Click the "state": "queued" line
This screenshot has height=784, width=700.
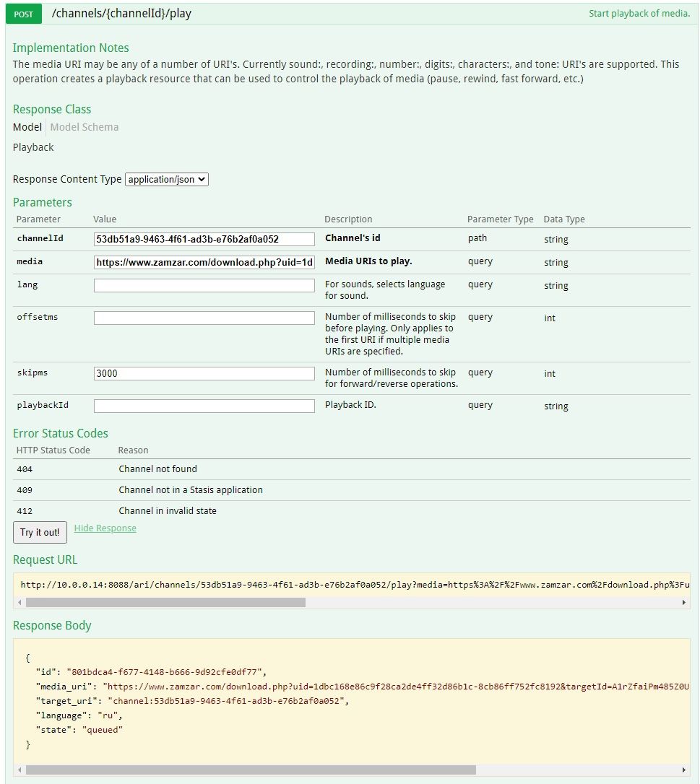tap(79, 731)
